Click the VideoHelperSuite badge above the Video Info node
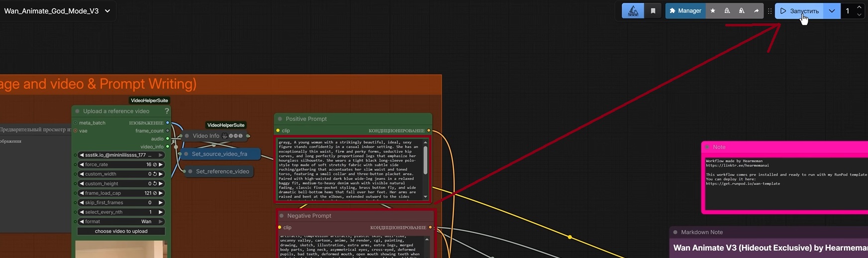The height and width of the screenshot is (258, 868). (226, 125)
